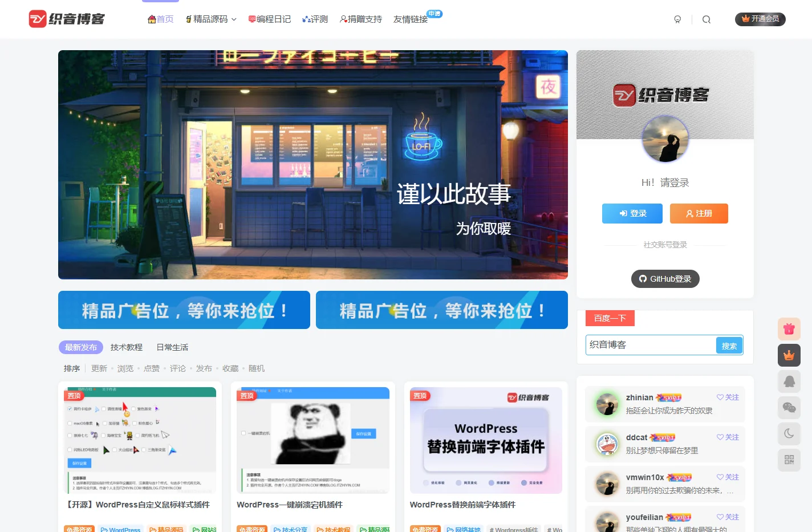Open the 捐赠支持 nav item

[361, 19]
